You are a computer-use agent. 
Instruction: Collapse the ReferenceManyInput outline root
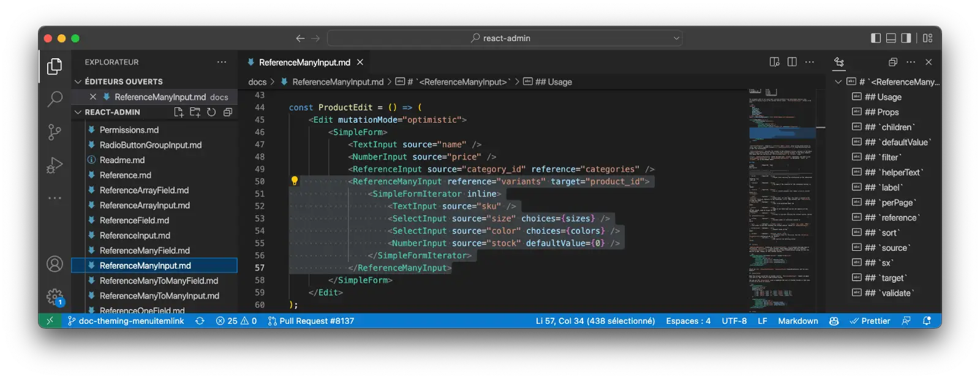(839, 82)
